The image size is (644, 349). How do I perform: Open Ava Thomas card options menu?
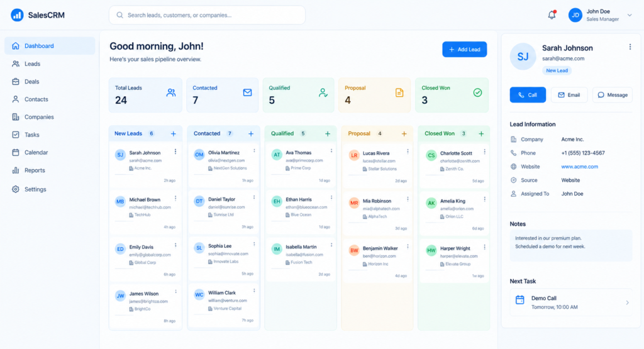click(331, 151)
